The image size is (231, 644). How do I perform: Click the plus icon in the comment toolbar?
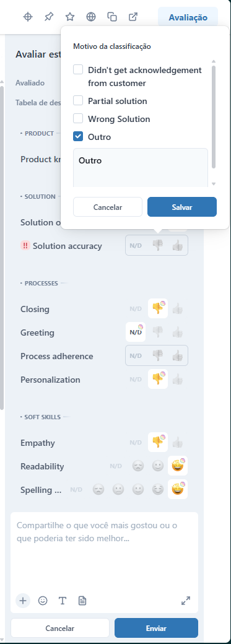pyautogui.click(x=23, y=601)
